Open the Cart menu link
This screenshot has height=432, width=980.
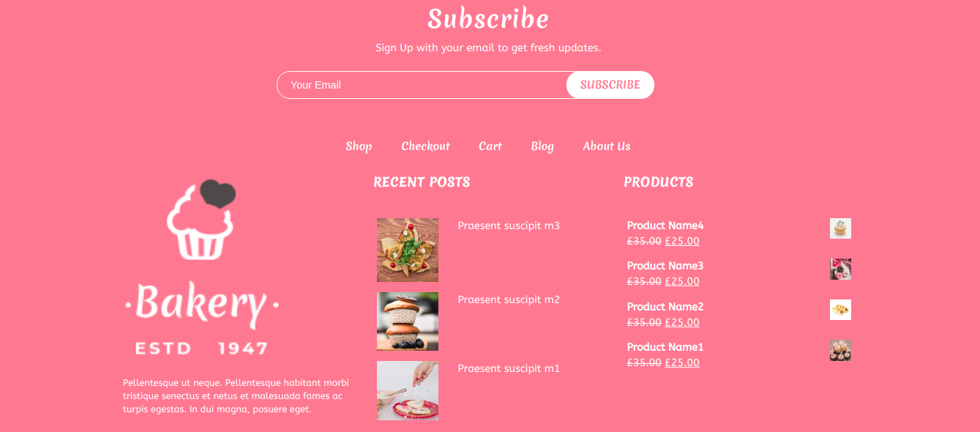490,146
